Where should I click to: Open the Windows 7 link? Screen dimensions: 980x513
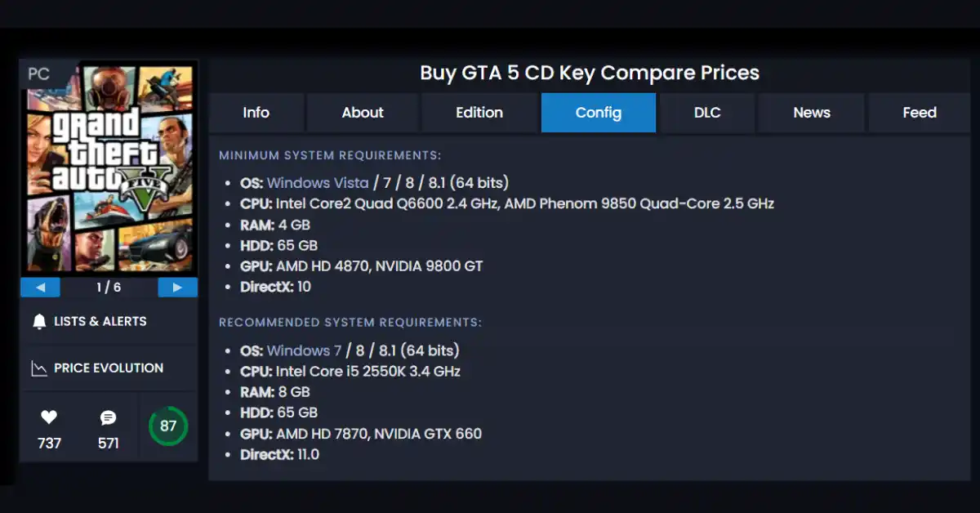click(x=304, y=350)
